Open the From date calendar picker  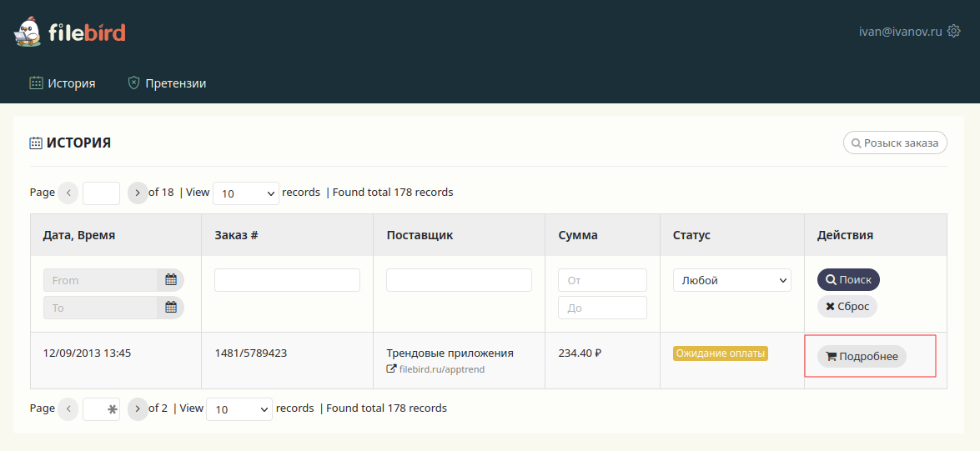click(171, 280)
